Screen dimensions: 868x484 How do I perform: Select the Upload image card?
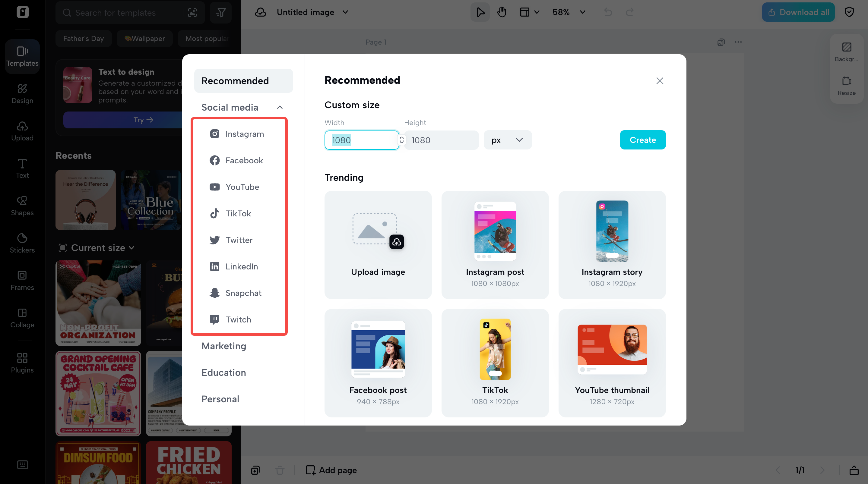tap(378, 245)
